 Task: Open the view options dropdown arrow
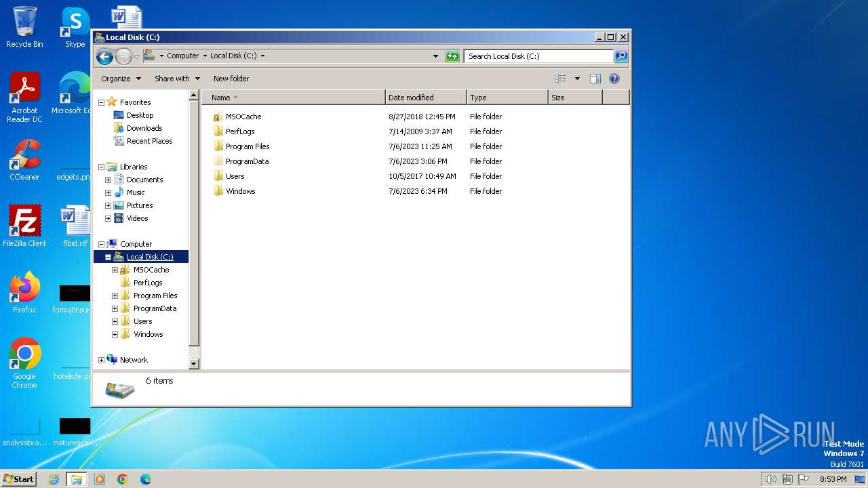pyautogui.click(x=577, y=79)
